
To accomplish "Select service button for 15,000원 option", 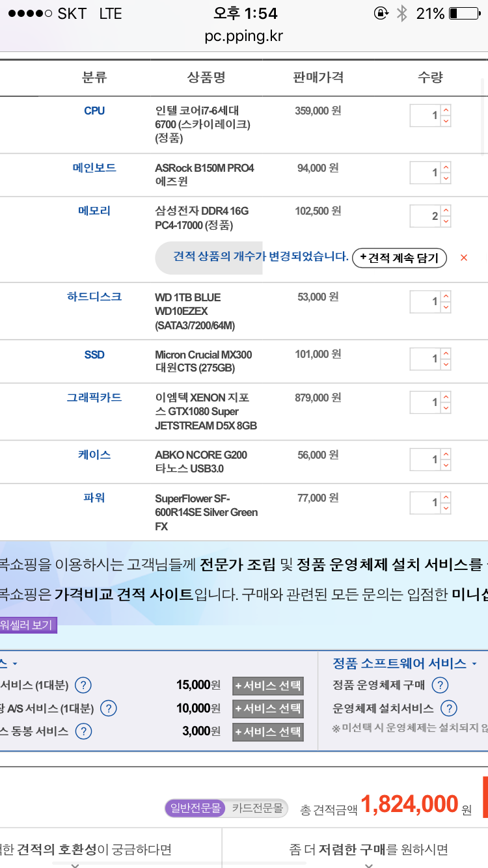I will tap(268, 685).
